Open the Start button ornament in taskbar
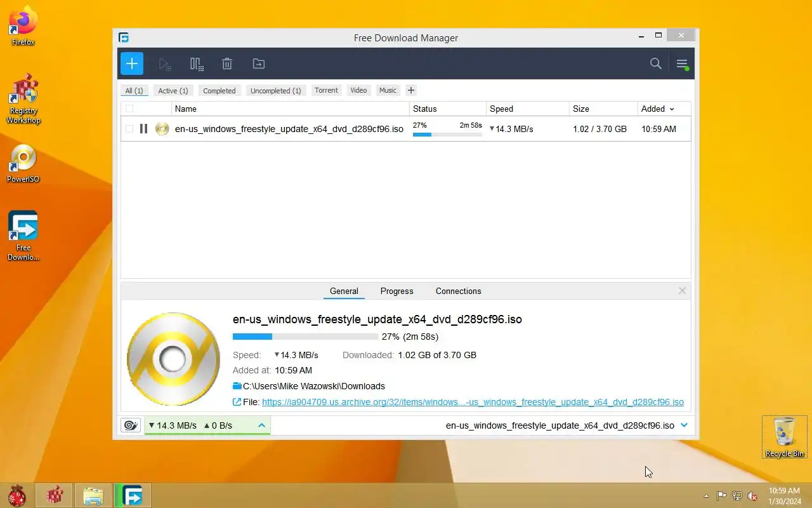The image size is (812, 508). pos(17,495)
